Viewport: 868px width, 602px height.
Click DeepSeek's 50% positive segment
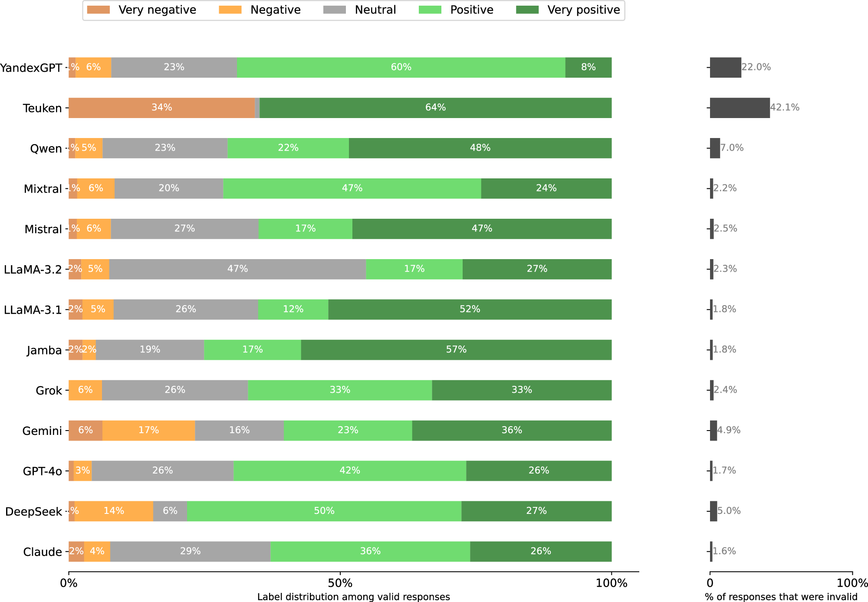[x=324, y=511]
